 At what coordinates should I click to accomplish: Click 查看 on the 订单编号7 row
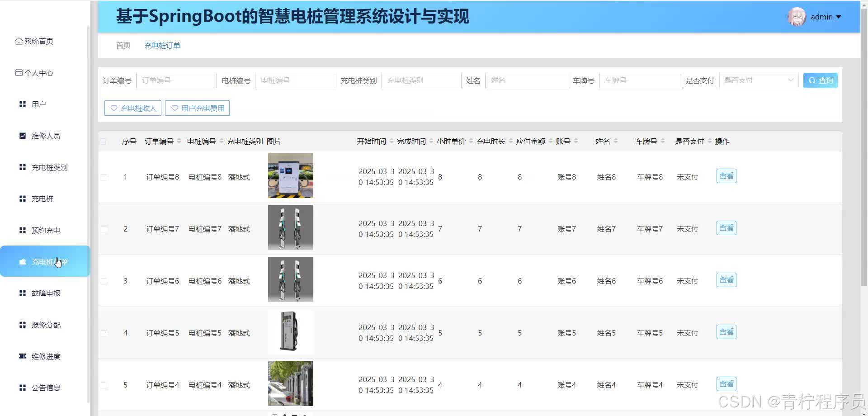(x=726, y=228)
